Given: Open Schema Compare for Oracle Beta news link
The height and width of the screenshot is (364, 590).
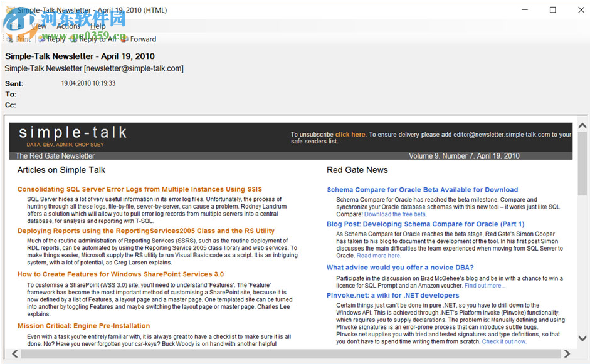Looking at the screenshot, I should click(x=422, y=190).
